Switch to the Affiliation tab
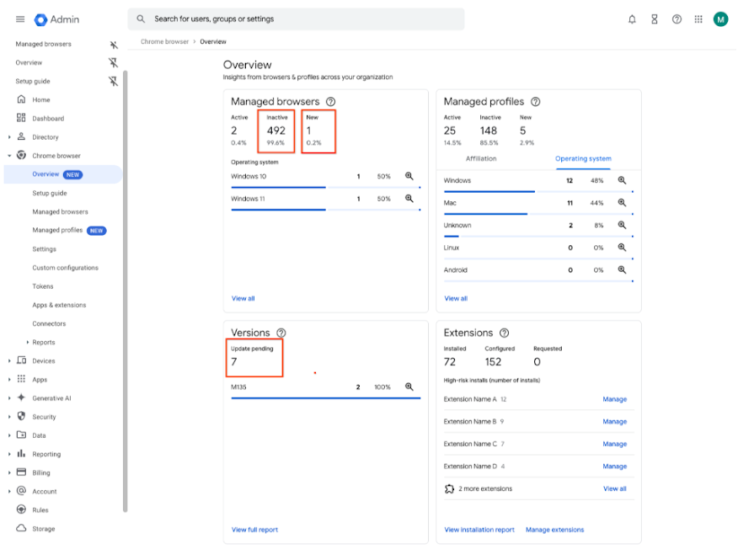Viewport: 754px width, 560px height. [x=481, y=158]
